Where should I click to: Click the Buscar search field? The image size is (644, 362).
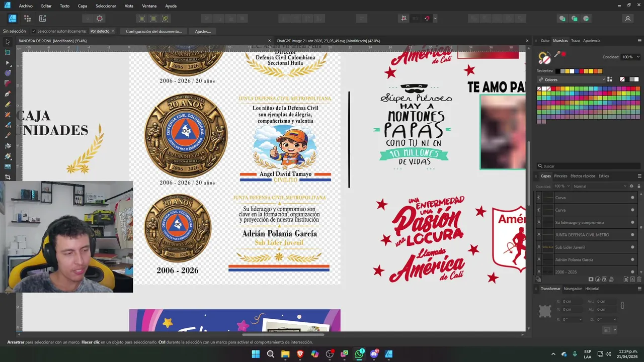tap(589, 166)
